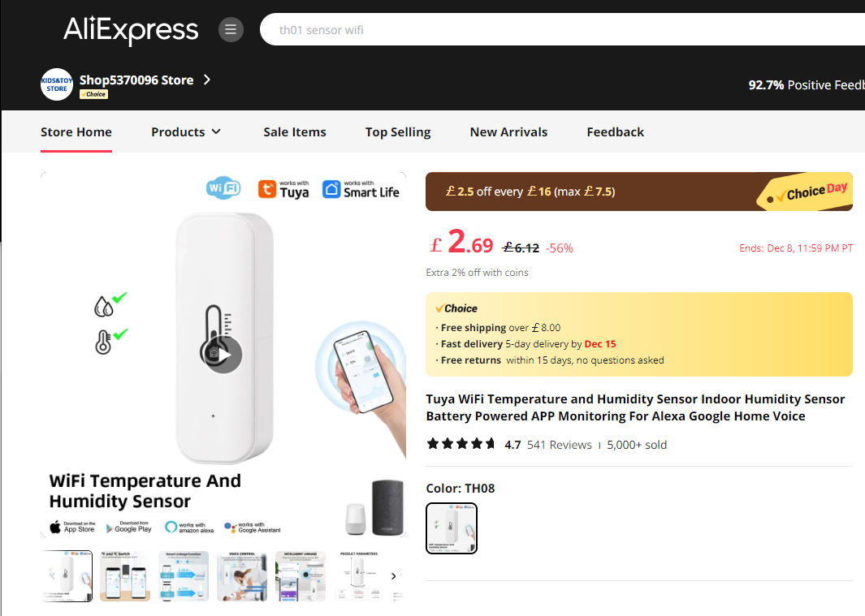This screenshot has width=865, height=616.
Task: Click the Choice badge under store name
Action: click(x=93, y=94)
